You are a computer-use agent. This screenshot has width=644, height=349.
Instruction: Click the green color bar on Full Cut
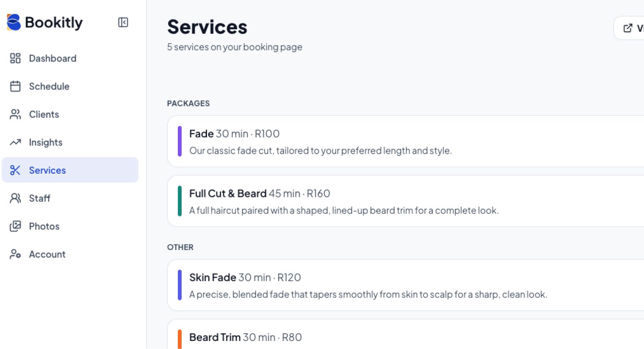tap(180, 201)
